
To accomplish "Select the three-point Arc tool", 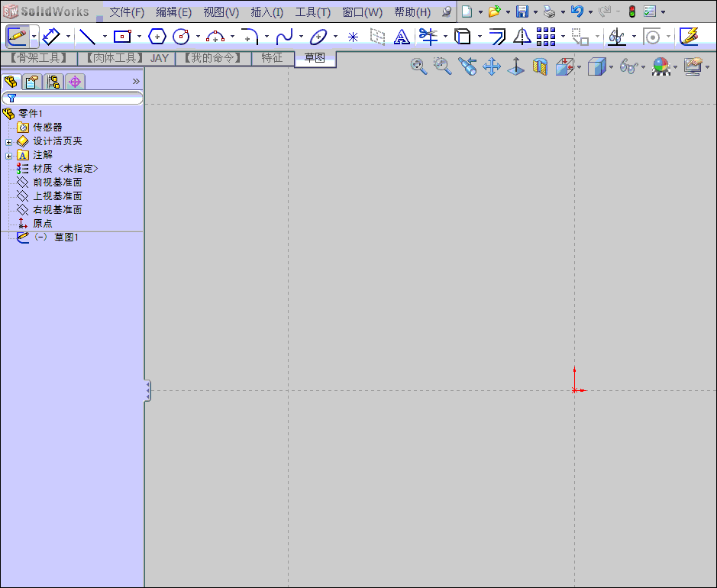I will coord(215,37).
